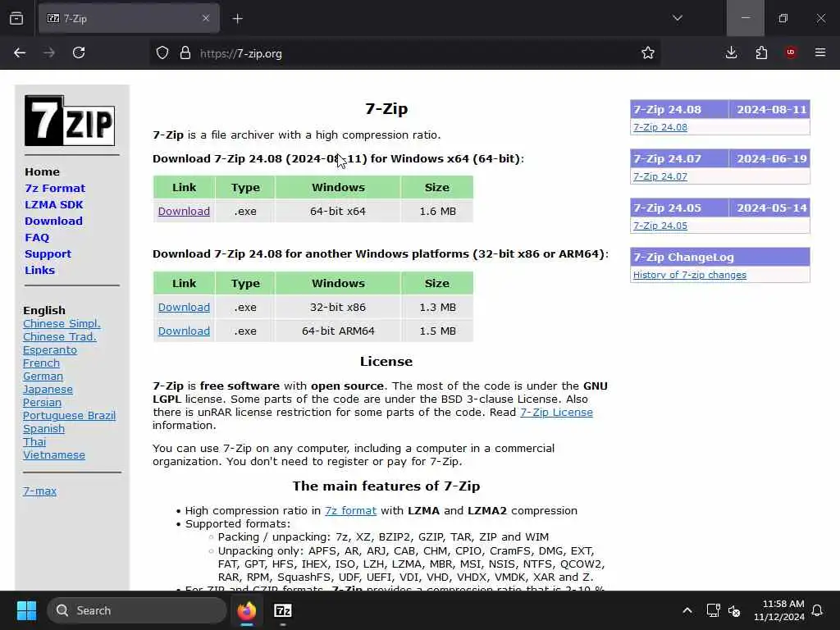The width and height of the screenshot is (840, 630).
Task: Open the Links sidebar link
Action: point(39,270)
